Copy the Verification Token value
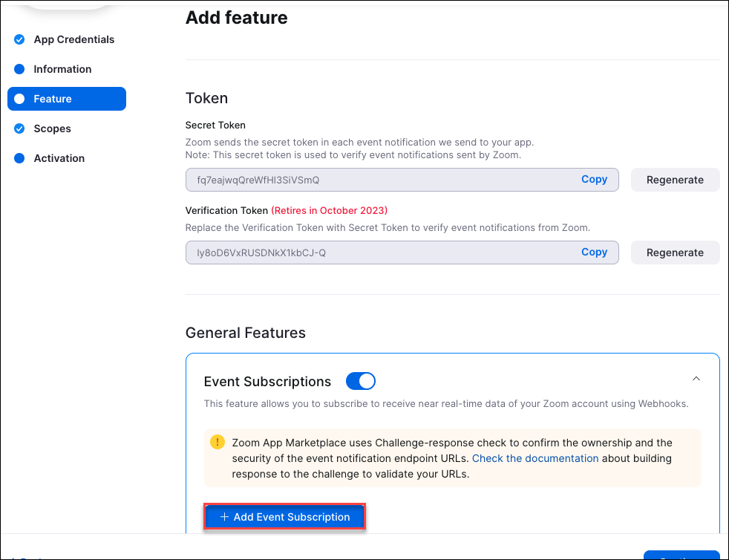This screenshot has width=729, height=560. (594, 253)
